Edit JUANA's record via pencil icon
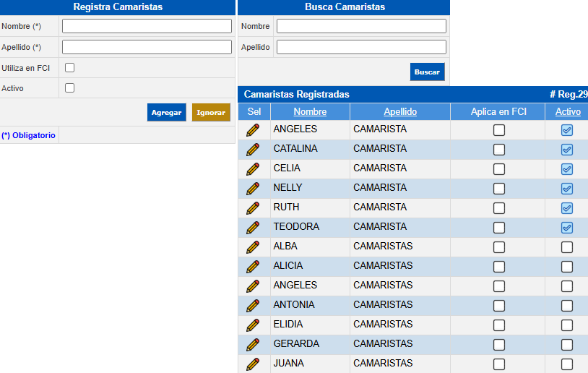588x373 pixels. [x=253, y=364]
